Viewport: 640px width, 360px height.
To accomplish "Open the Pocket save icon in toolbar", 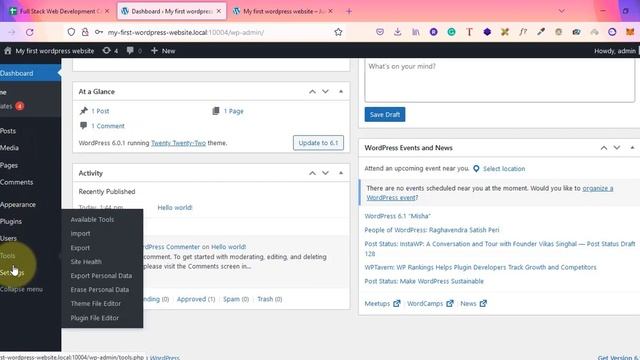I will point(380,32).
